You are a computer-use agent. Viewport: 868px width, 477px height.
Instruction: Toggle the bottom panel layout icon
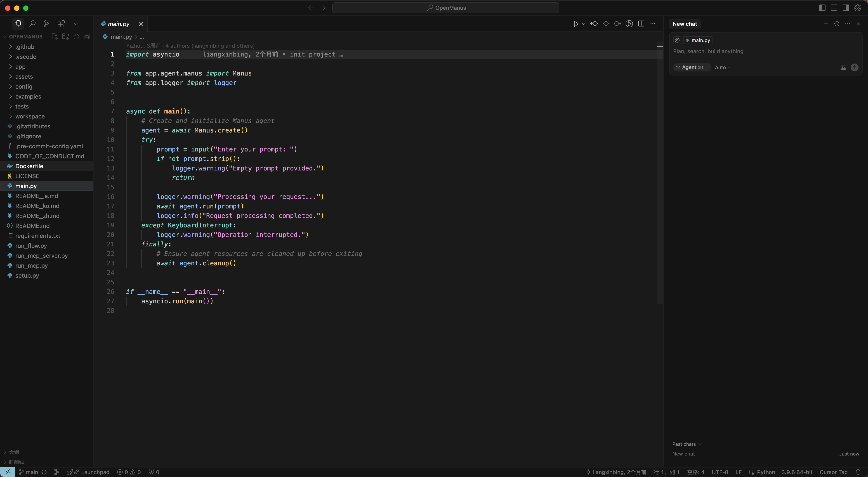[834, 7]
